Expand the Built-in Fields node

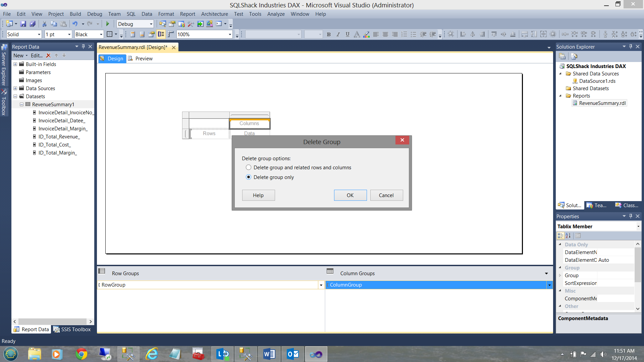coord(15,64)
